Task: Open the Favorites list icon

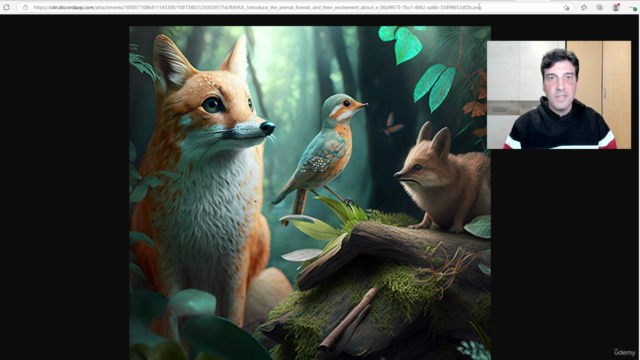Action: pyautogui.click(x=584, y=7)
